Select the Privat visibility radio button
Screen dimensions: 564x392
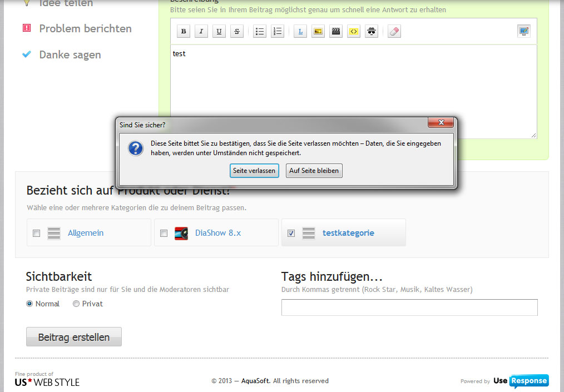76,304
